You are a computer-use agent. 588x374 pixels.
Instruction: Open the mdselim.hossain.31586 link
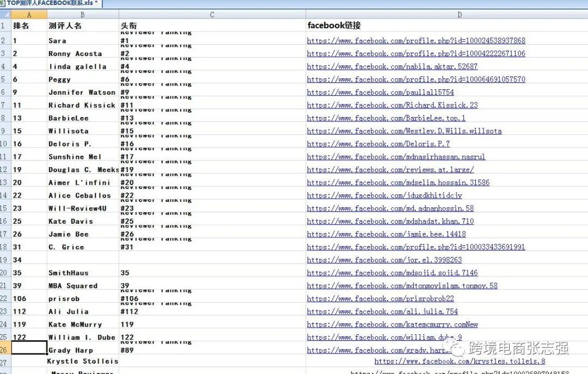click(x=398, y=182)
